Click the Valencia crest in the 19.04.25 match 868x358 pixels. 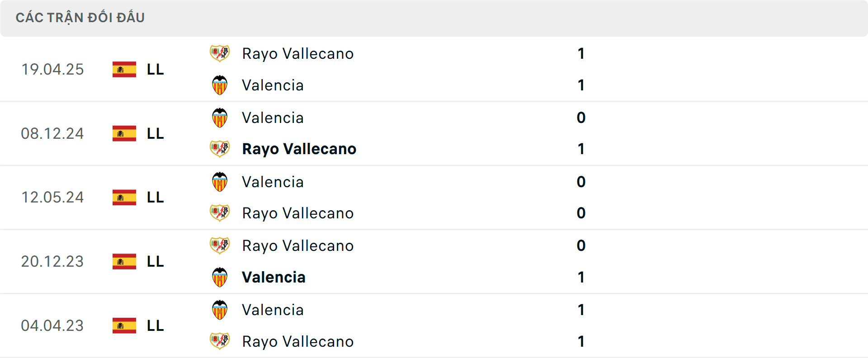coord(220,85)
